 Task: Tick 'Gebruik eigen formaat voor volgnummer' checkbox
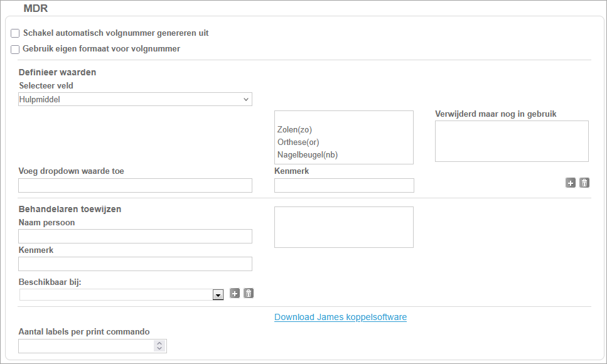[x=15, y=49]
